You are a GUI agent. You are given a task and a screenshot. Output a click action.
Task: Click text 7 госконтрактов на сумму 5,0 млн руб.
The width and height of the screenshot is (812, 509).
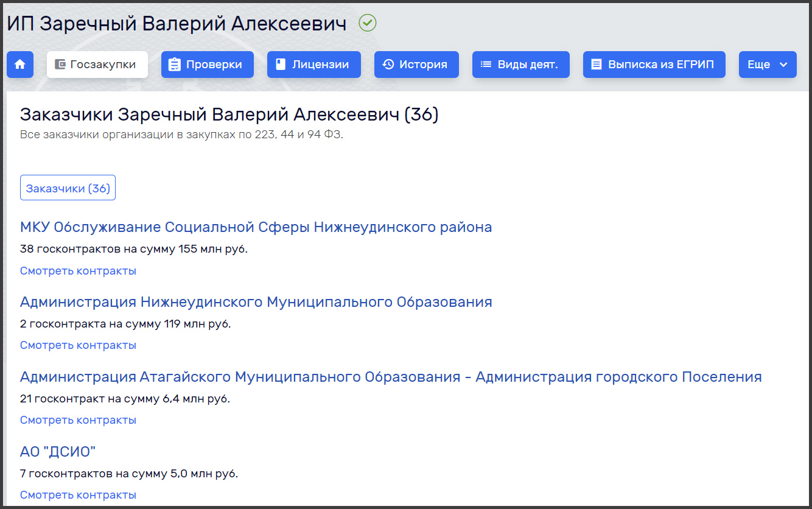pos(129,473)
